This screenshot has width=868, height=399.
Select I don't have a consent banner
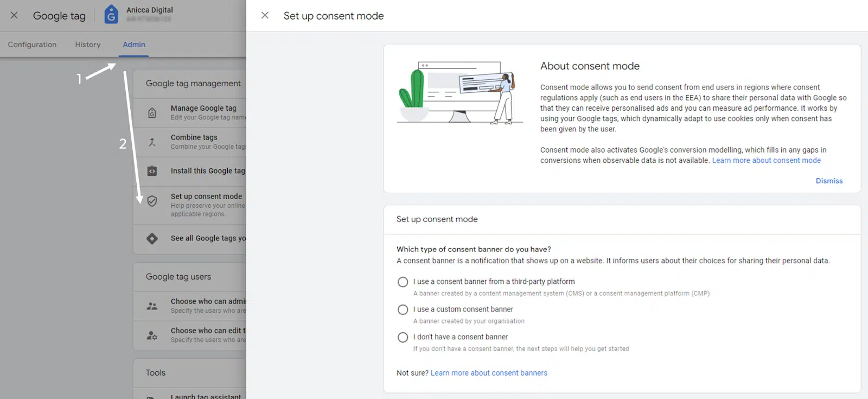(403, 337)
